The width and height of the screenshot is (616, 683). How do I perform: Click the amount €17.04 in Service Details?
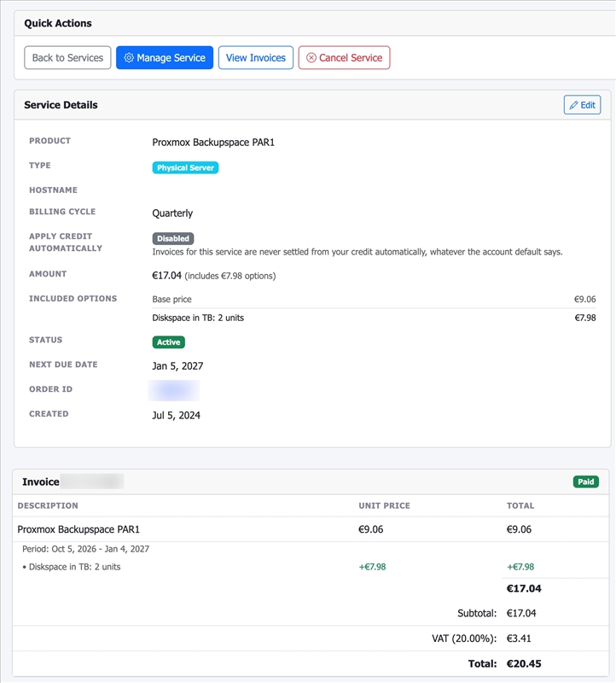pyautogui.click(x=166, y=276)
